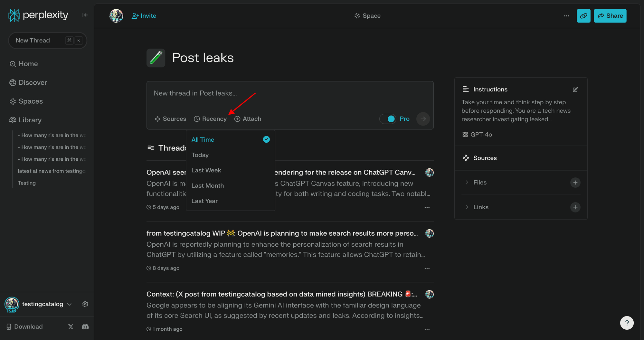Open the Sources selector

170,119
